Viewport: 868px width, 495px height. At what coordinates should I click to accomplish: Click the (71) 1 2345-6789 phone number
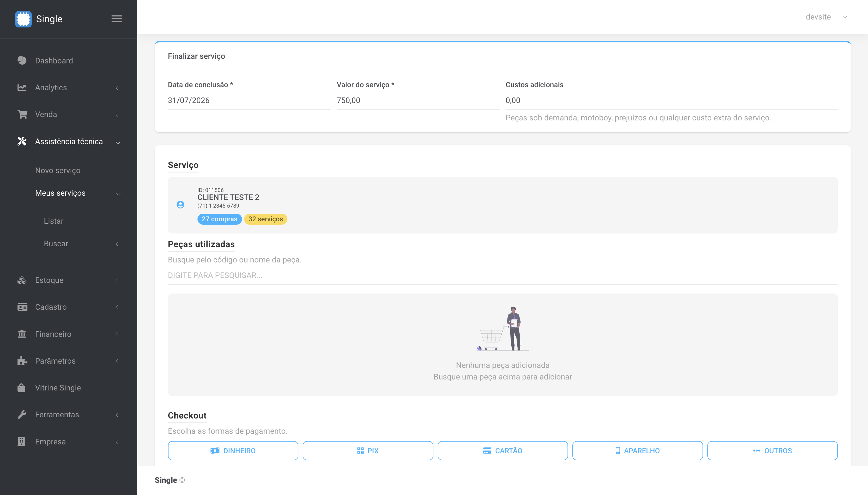(218, 206)
